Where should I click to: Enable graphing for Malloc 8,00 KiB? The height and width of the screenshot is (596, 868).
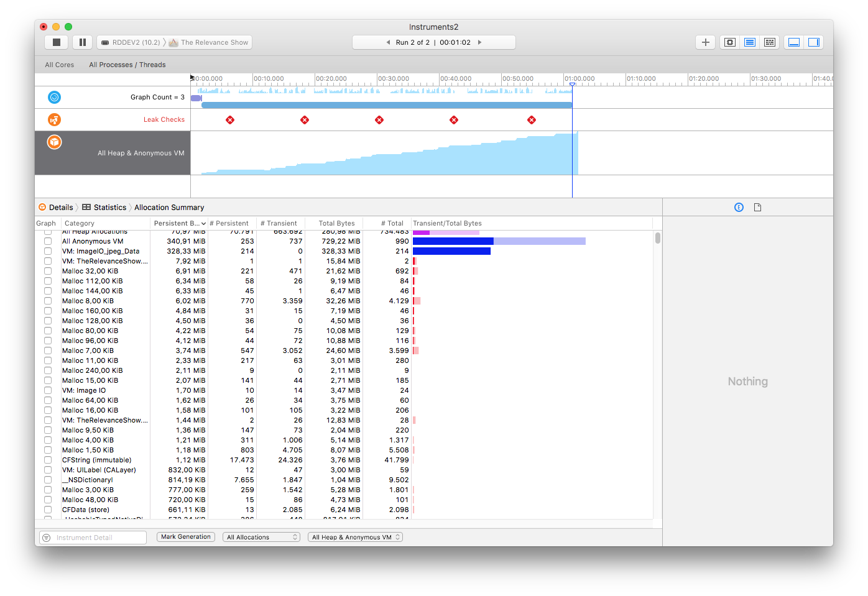pyautogui.click(x=48, y=301)
